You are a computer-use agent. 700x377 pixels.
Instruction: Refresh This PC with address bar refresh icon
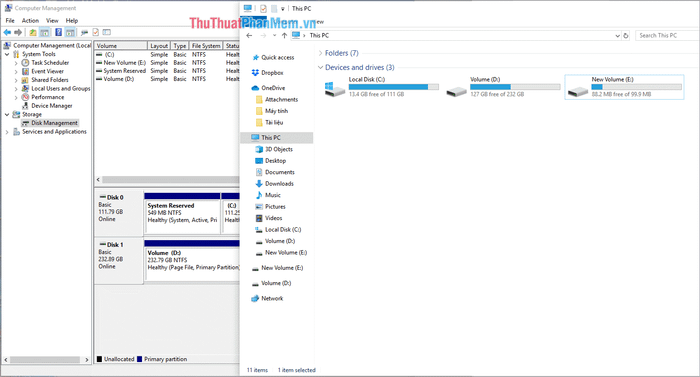pos(626,35)
